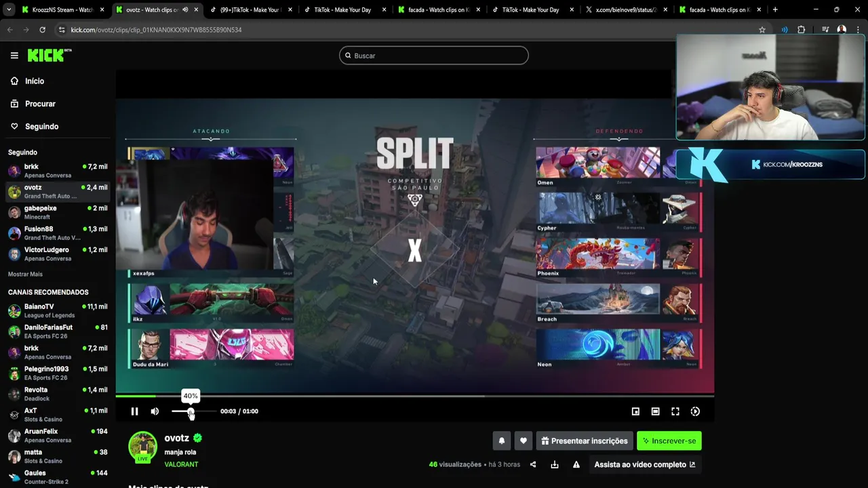Click the Kick logo
Viewport: 868px width, 488px height.
(50, 56)
